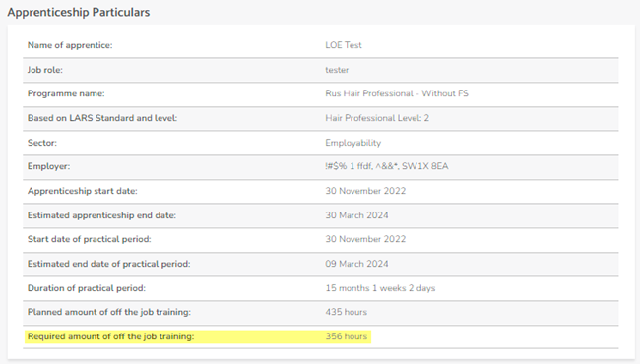Click the 435 hours planned training value
The width and height of the screenshot is (640, 364).
(347, 312)
